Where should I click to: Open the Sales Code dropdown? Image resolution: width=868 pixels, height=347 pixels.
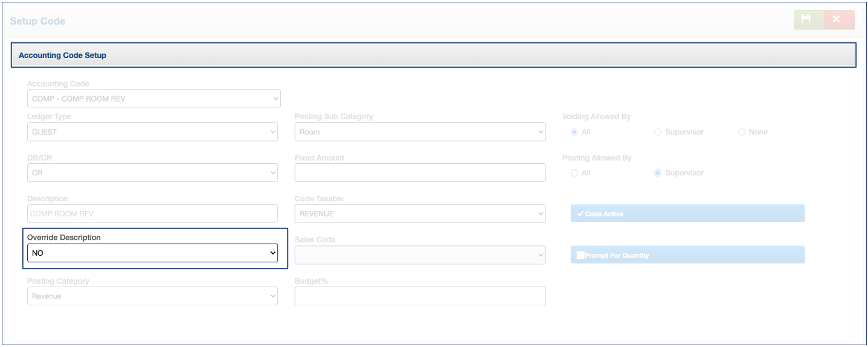[x=420, y=255]
